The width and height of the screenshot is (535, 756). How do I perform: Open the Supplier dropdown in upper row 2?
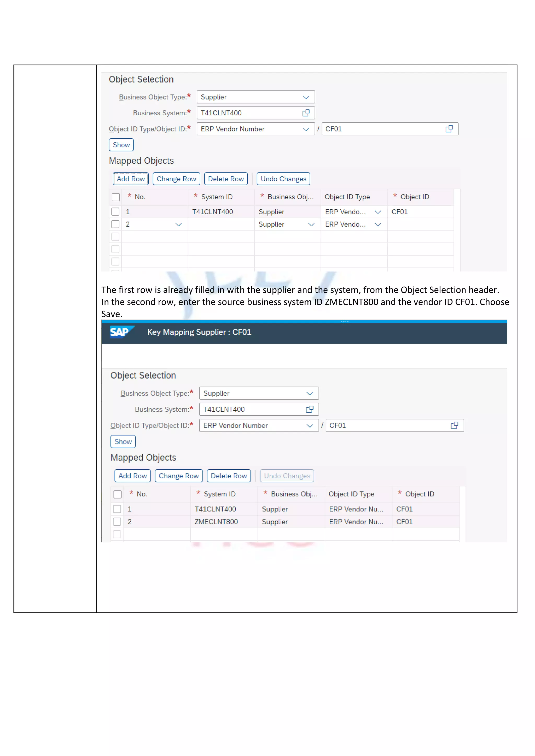311,225
